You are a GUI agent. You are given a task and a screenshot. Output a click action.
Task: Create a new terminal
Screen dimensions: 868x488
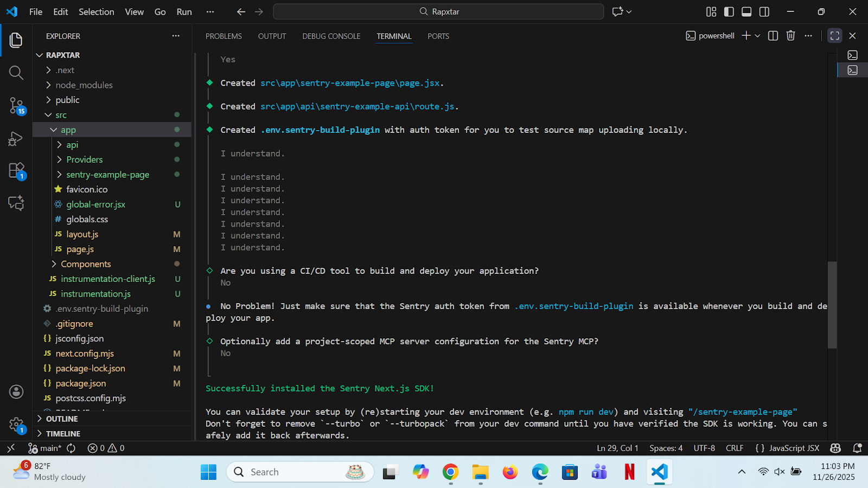pos(745,35)
